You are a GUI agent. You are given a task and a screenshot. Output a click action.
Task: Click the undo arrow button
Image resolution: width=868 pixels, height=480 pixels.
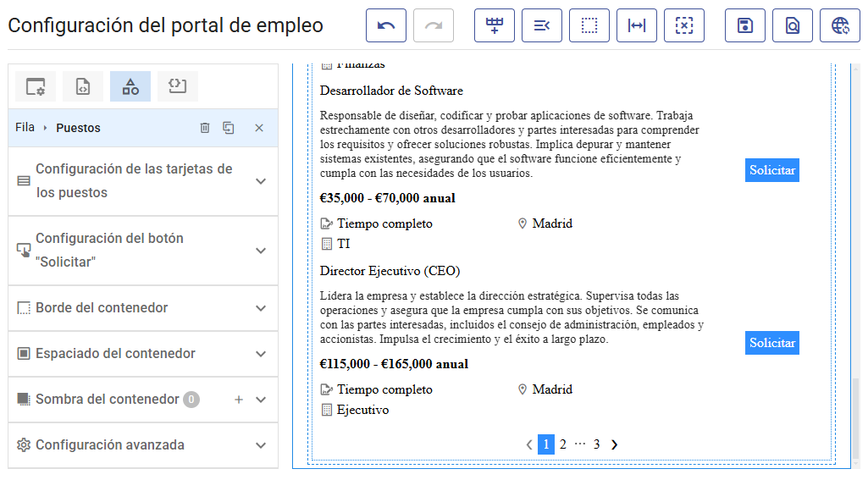click(x=386, y=25)
